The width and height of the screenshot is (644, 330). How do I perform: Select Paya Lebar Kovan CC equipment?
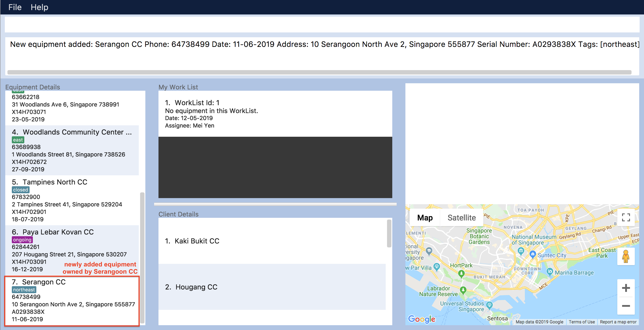[x=72, y=250]
